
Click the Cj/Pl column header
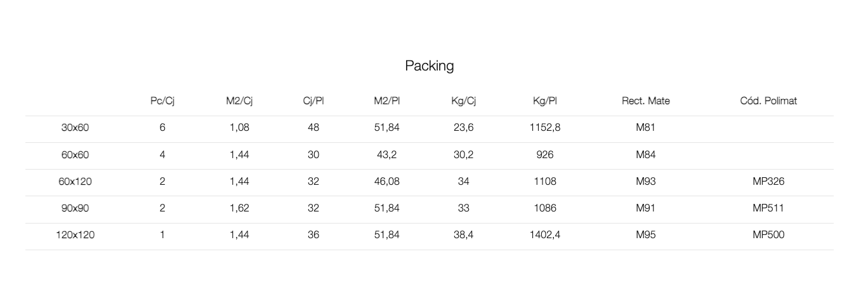pos(313,100)
